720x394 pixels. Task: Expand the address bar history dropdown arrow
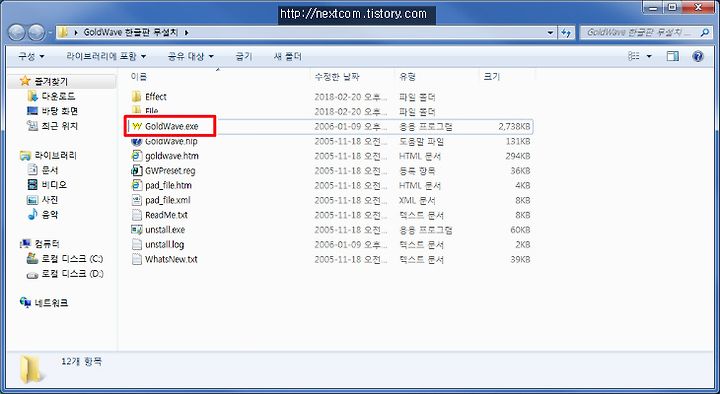pos(551,33)
